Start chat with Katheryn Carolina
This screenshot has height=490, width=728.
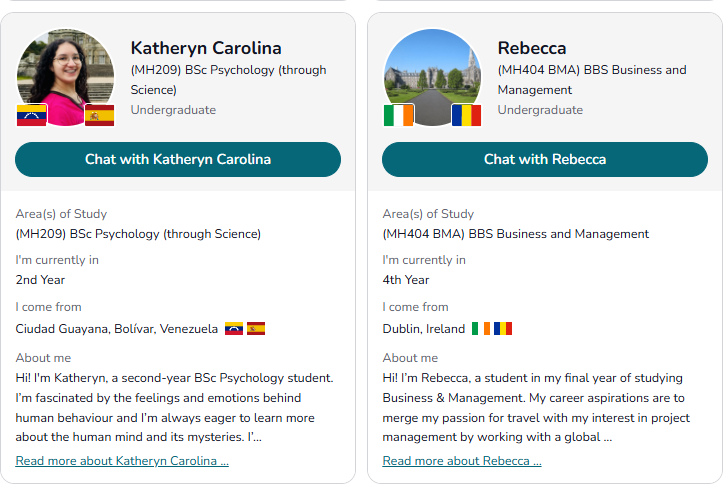tap(178, 159)
